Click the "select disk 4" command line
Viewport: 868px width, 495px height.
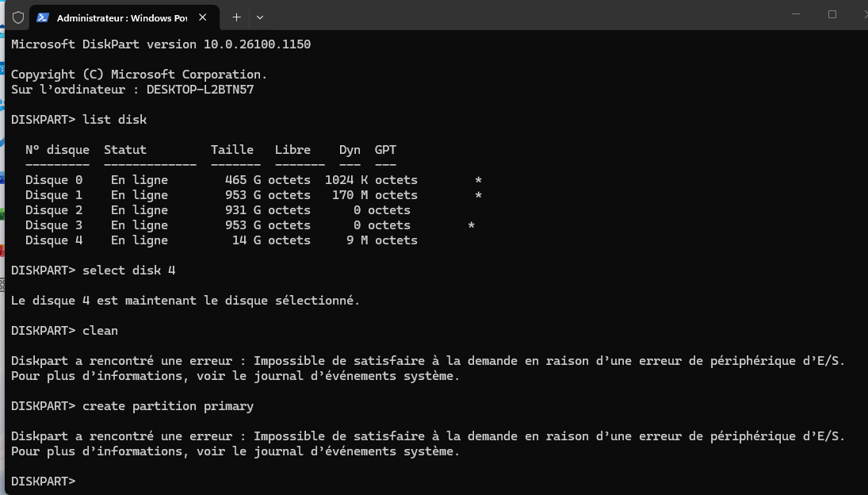pos(128,271)
